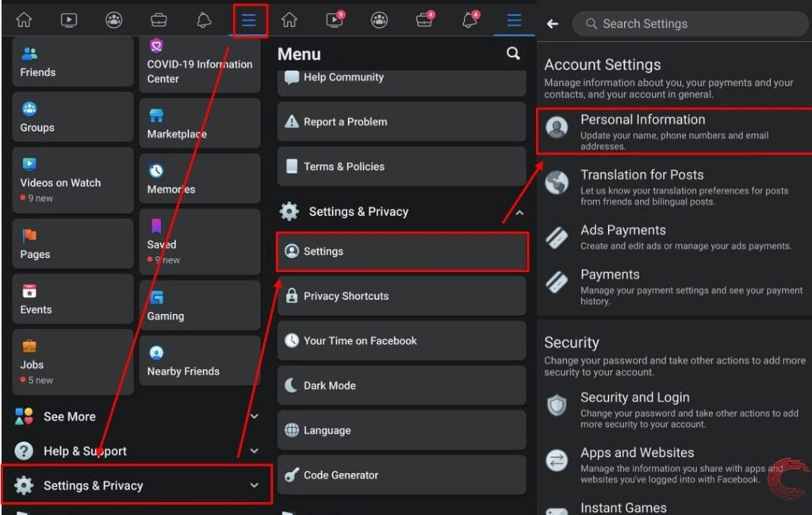The width and height of the screenshot is (812, 515).
Task: Open Privacy Shortcuts
Action: (x=402, y=296)
